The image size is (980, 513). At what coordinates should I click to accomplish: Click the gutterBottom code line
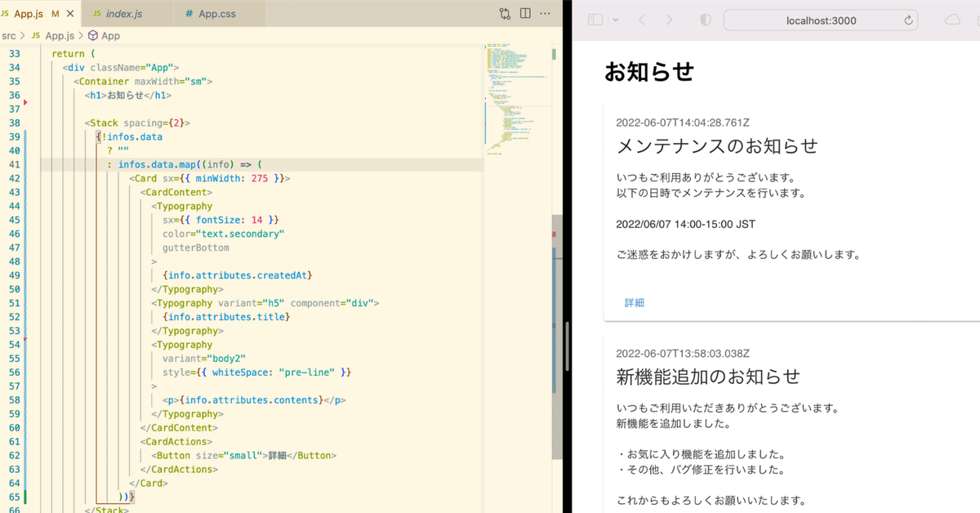(196, 248)
